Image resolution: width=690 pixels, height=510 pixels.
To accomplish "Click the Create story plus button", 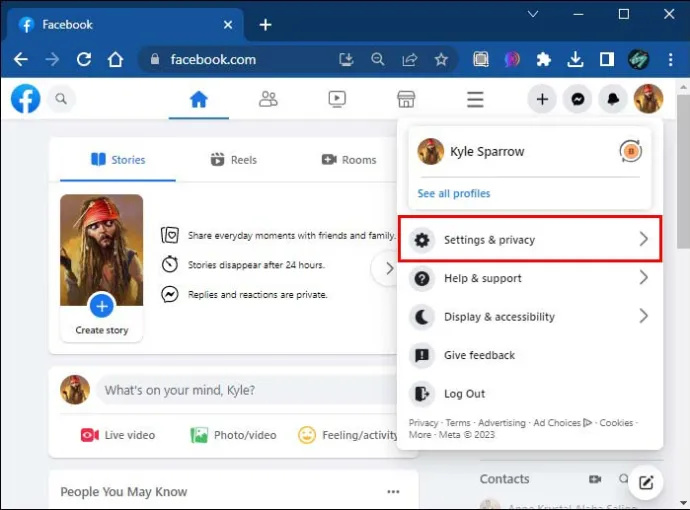I will pyautogui.click(x=102, y=306).
